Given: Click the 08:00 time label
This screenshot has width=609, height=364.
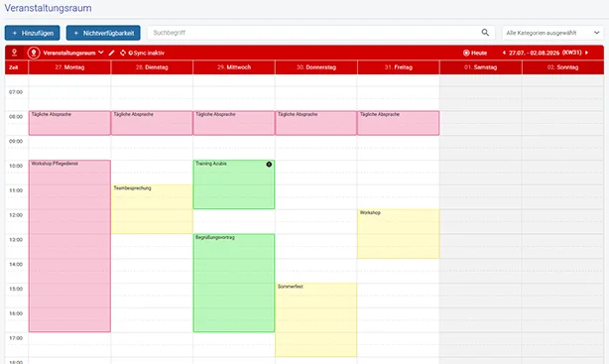Looking at the screenshot, I should pos(16,117).
